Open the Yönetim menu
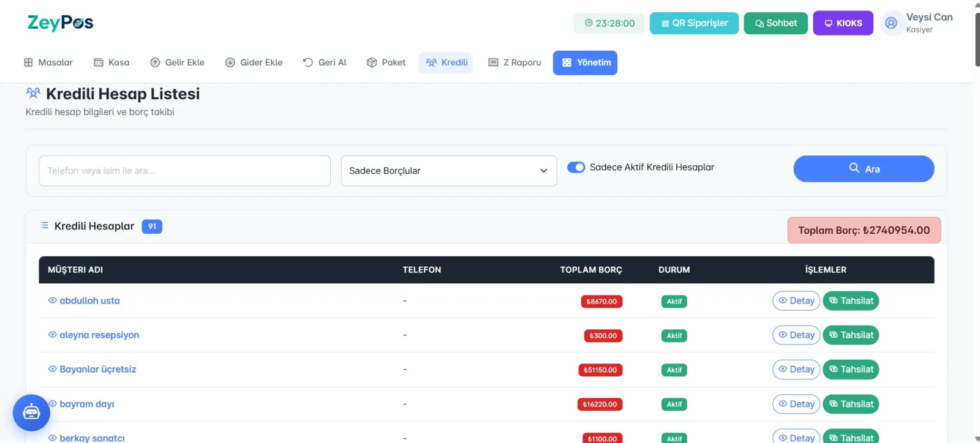This screenshot has height=443, width=980. tap(585, 62)
